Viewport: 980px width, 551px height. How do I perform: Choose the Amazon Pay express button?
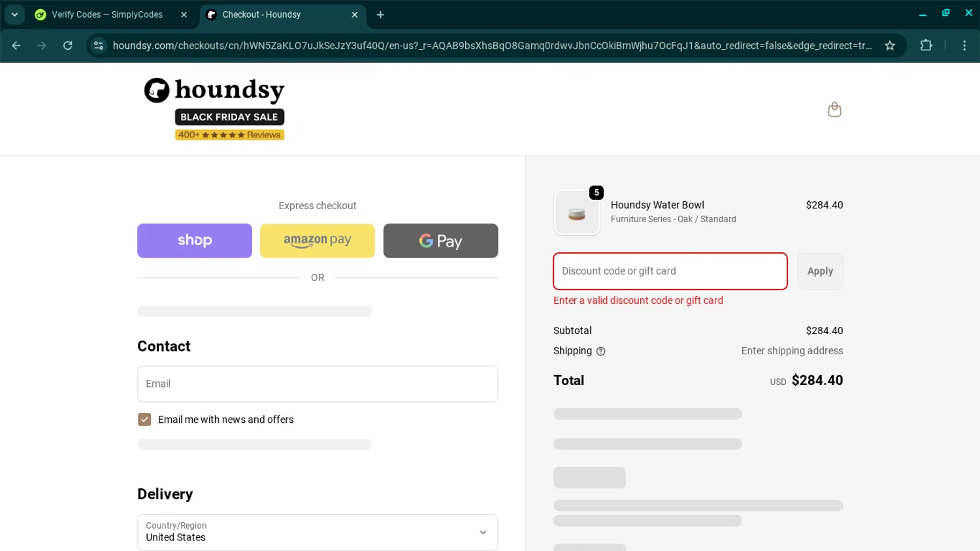point(318,241)
